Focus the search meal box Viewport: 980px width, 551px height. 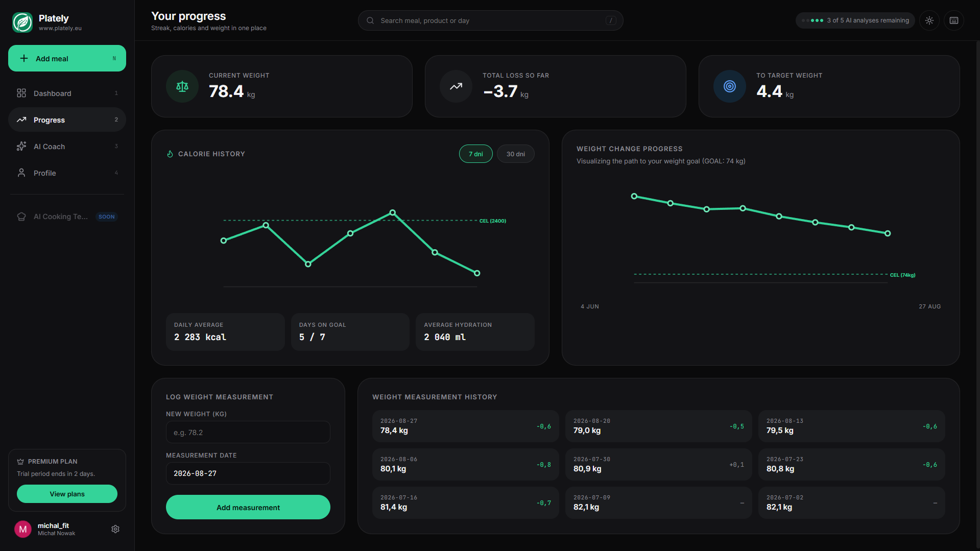click(490, 20)
